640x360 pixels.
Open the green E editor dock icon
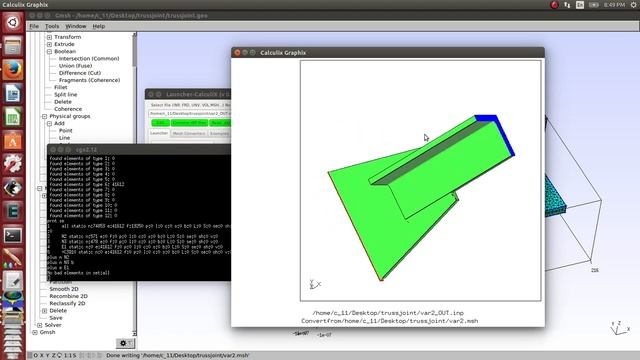13,211
